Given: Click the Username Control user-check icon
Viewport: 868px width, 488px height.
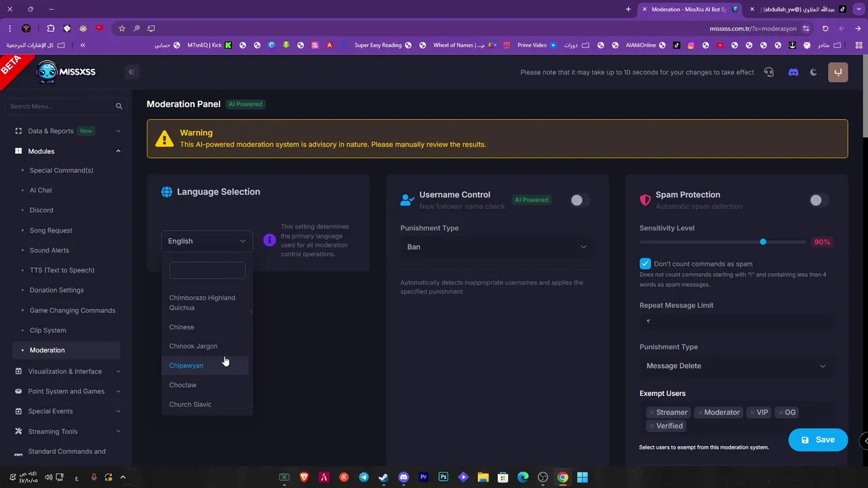Looking at the screenshot, I should (x=407, y=200).
